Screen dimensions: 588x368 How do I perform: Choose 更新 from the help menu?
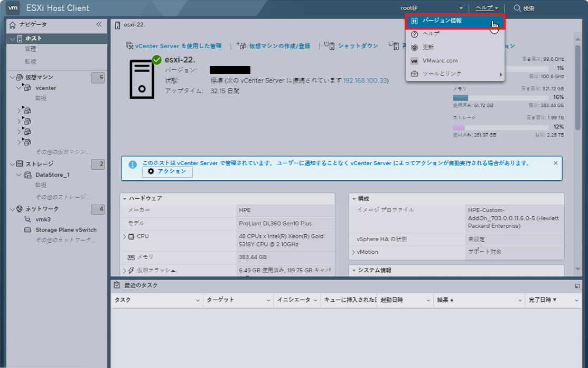pos(455,47)
